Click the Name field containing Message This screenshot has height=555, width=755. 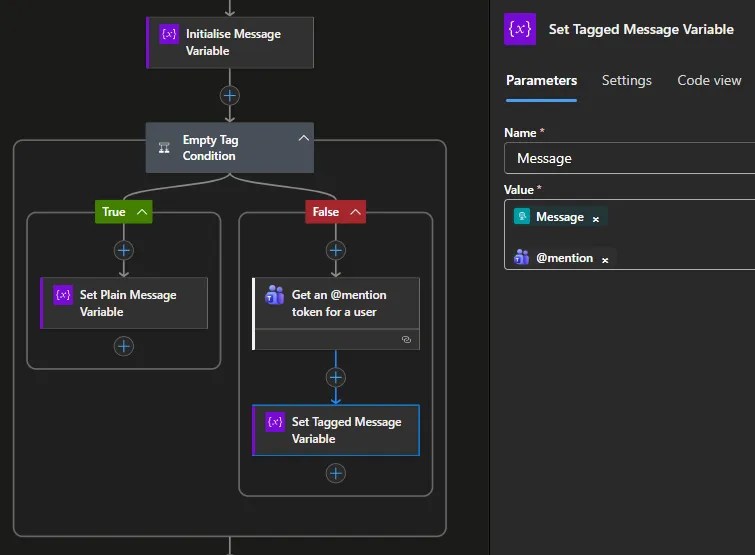click(630, 158)
